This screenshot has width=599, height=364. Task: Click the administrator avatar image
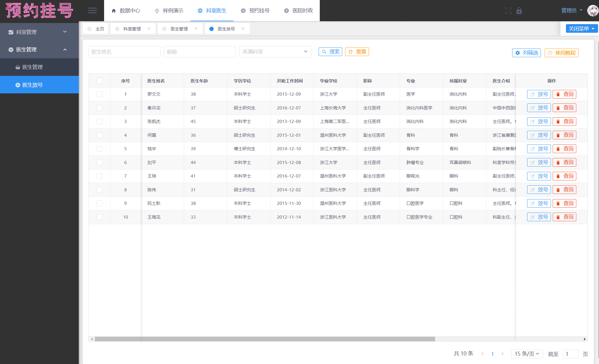tap(592, 11)
